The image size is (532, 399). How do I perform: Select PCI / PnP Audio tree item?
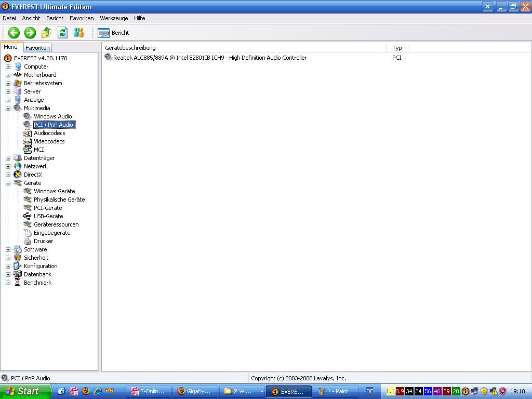[54, 125]
